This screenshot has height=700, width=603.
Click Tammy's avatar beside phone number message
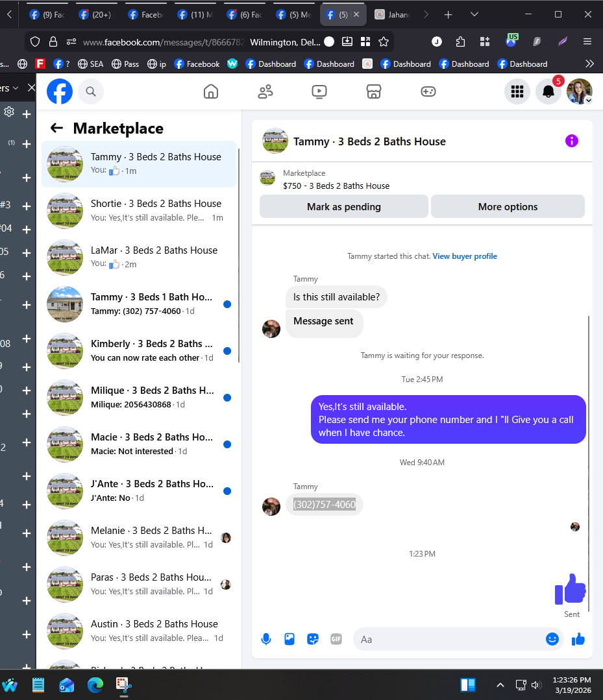click(x=271, y=506)
